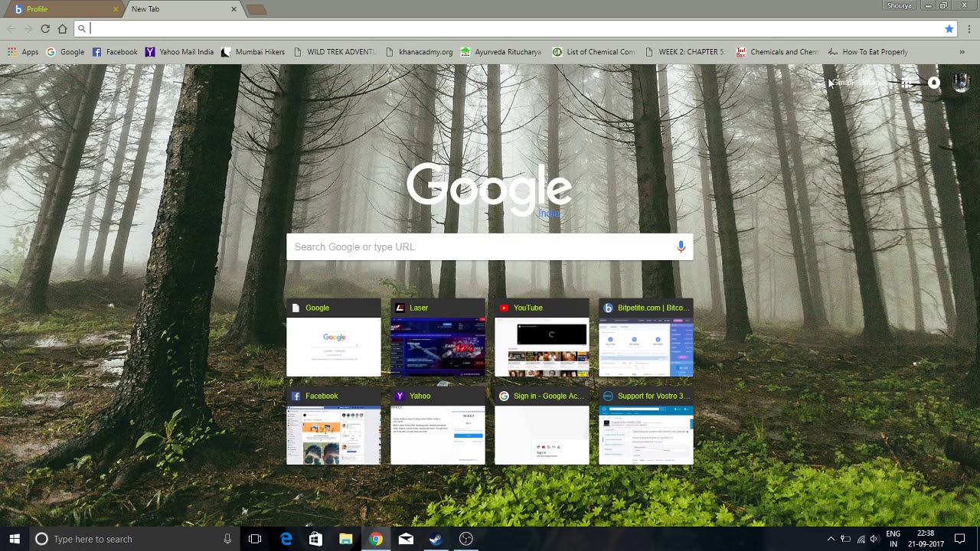980x551 pixels.
Task: Start voice search with the microphone
Action: point(681,247)
